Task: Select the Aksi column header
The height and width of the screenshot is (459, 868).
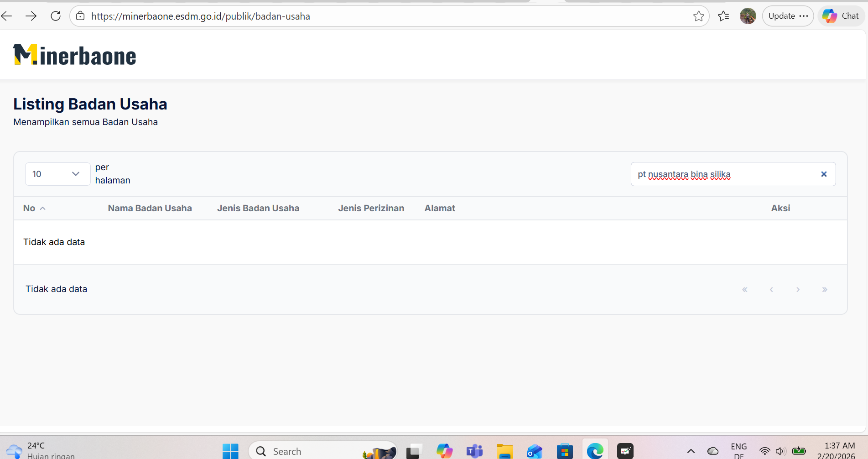Action: click(780, 208)
